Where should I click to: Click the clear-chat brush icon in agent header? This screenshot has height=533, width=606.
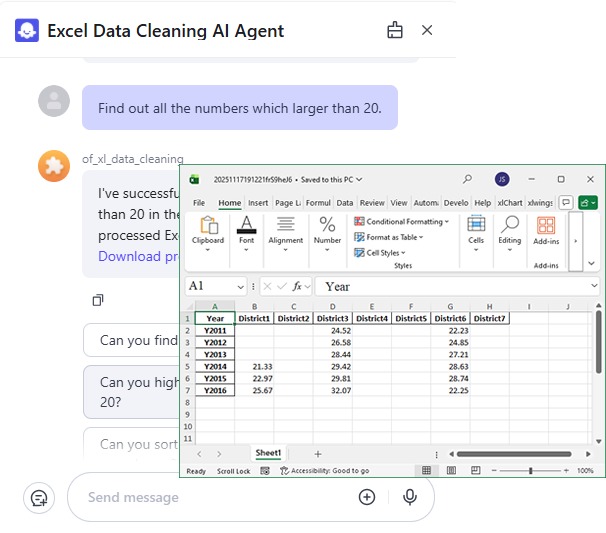click(x=395, y=30)
